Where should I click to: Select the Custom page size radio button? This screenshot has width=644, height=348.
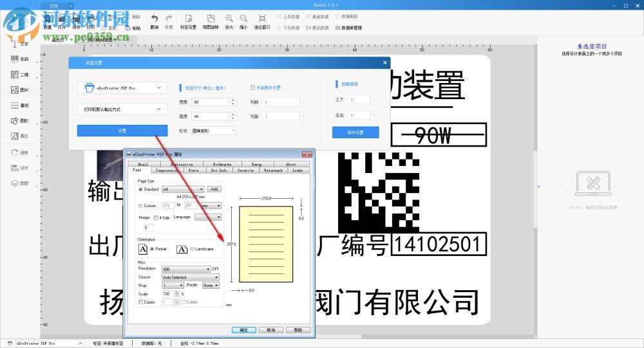click(140, 206)
